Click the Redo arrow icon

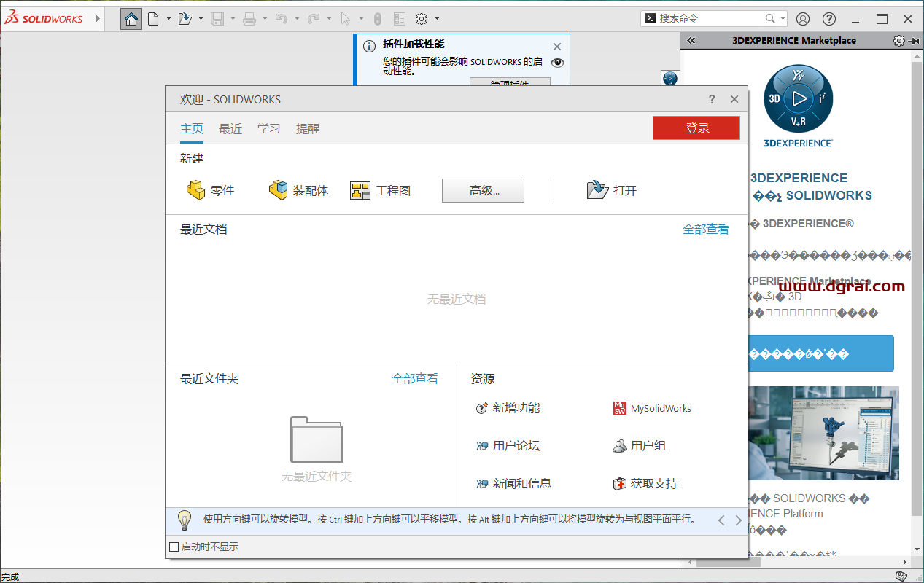314,19
